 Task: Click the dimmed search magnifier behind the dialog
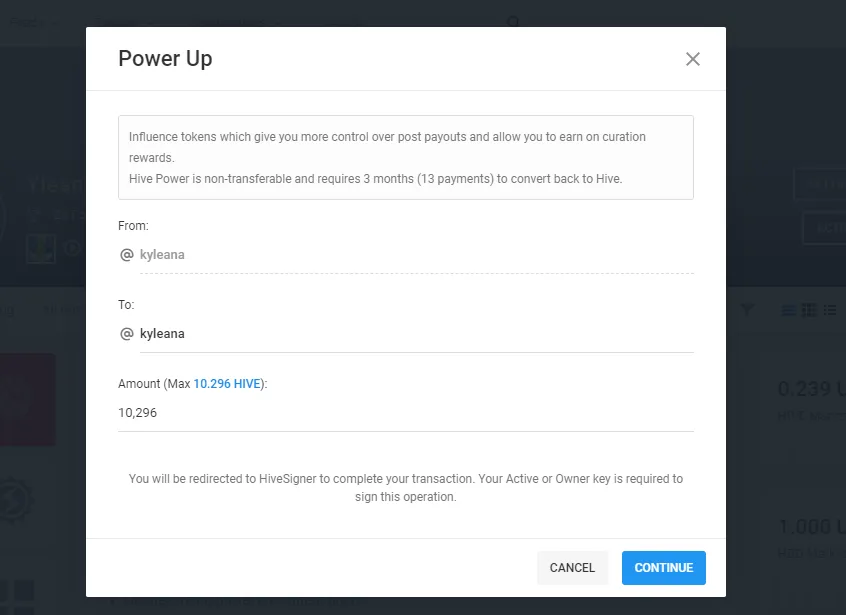click(x=513, y=22)
